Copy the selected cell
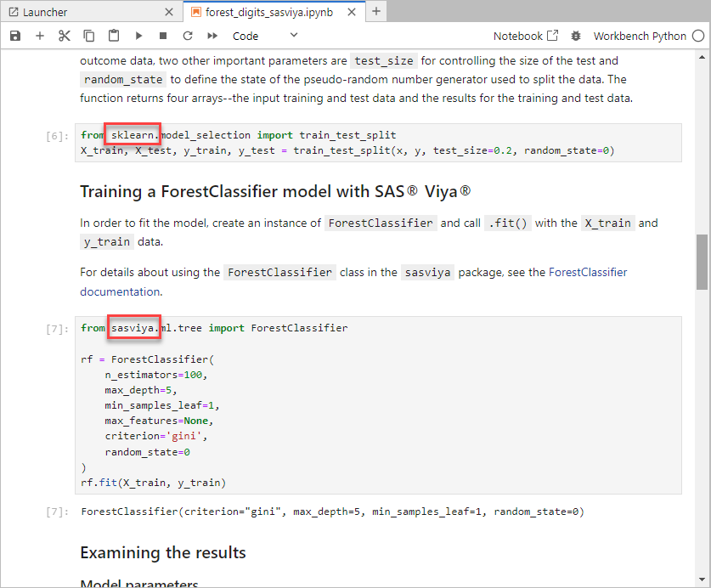711x588 pixels. coord(89,36)
